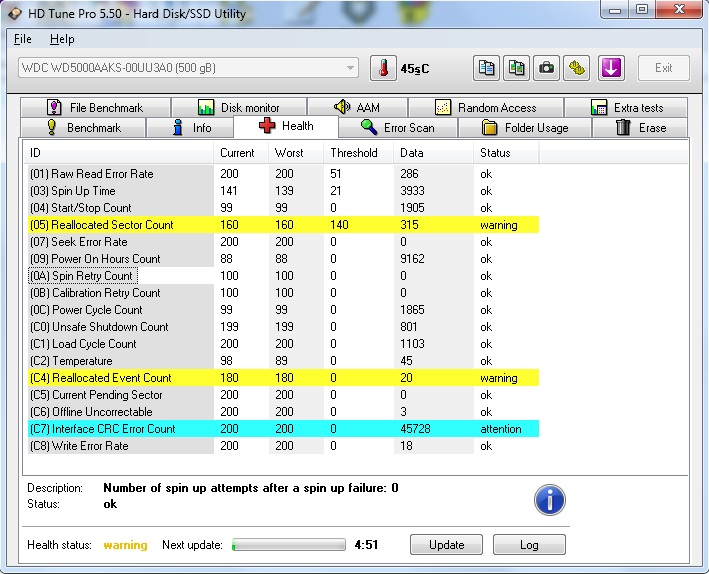Select the (09) Power On Hours Count row
The height and width of the screenshot is (574, 709).
[284, 259]
